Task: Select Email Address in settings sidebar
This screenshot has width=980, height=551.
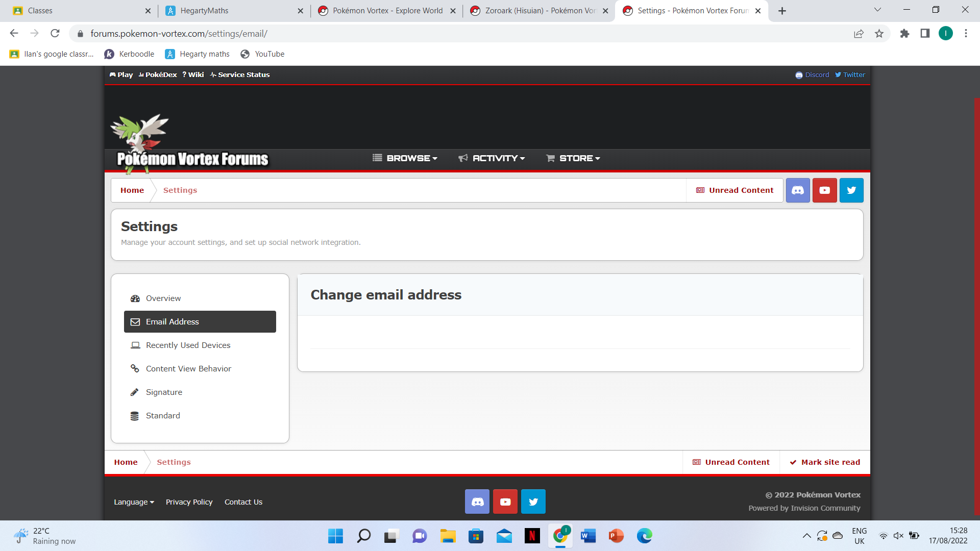Action: pos(200,322)
